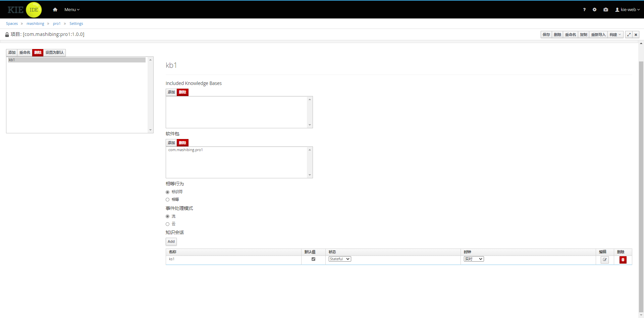This screenshot has width=644, height=318.
Task: Select com.mashibing.pro1 in the package list
Action: (185, 150)
